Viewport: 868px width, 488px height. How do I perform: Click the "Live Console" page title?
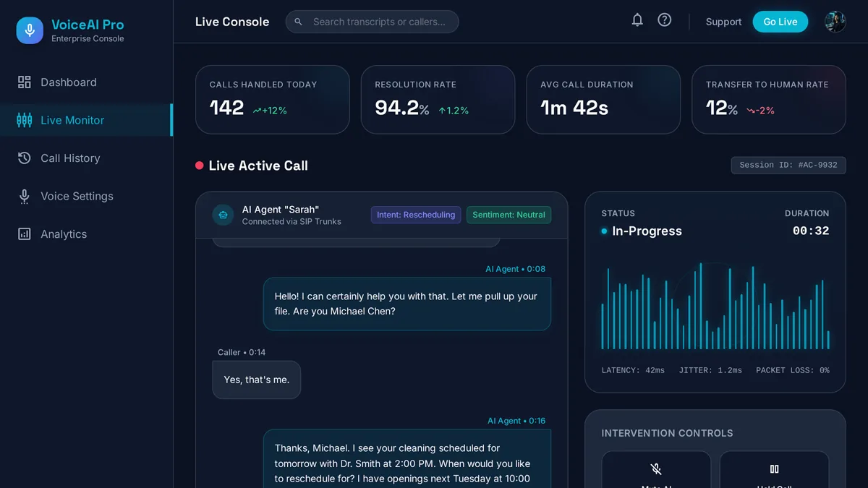point(232,22)
